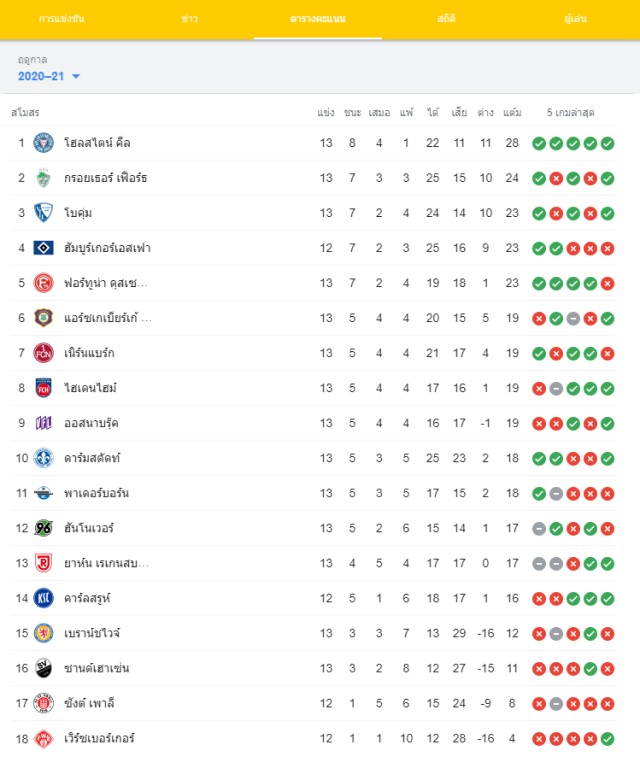Click the green last-match result for เวิร์ซเบอร์เกอร์
The height and width of the screenshot is (774, 640).
click(607, 739)
